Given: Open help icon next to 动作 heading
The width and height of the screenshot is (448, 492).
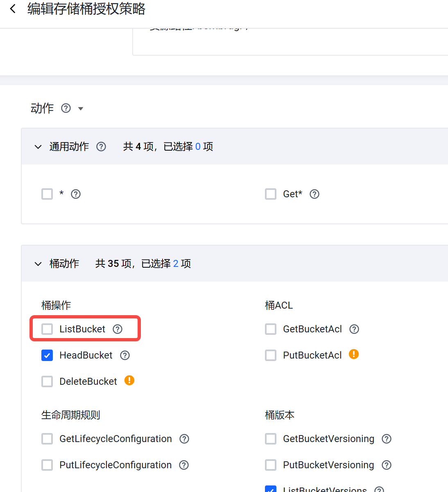Looking at the screenshot, I should pos(66,108).
